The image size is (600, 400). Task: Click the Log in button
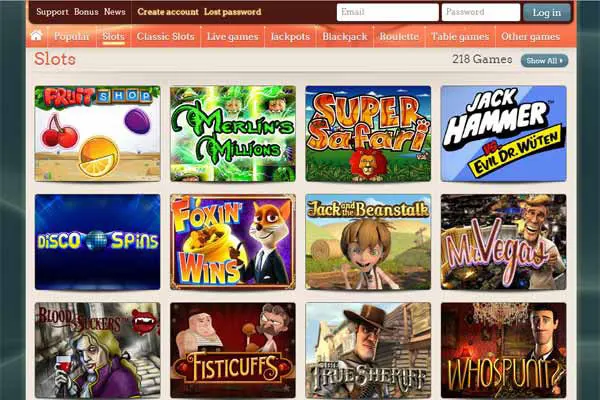546,13
